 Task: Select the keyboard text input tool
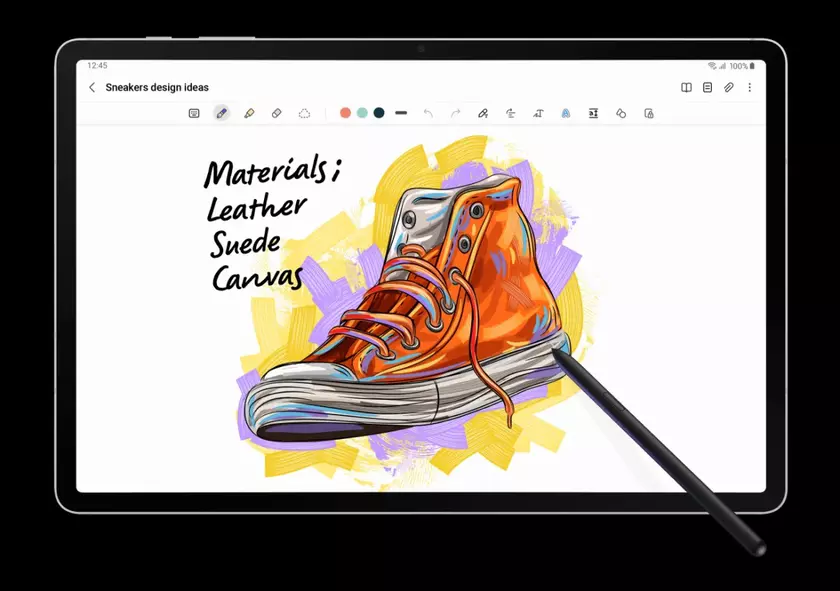194,113
